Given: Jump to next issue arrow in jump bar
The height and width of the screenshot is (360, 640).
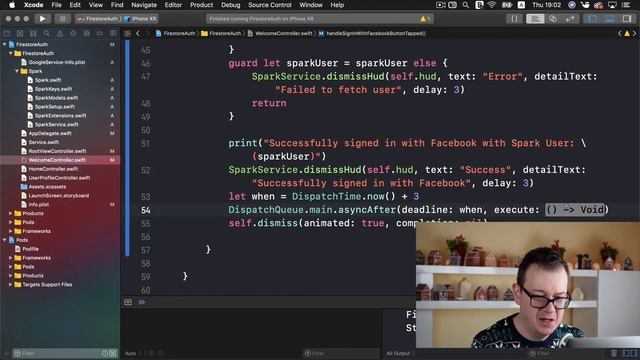Looking at the screenshot, I should tap(634, 33).
